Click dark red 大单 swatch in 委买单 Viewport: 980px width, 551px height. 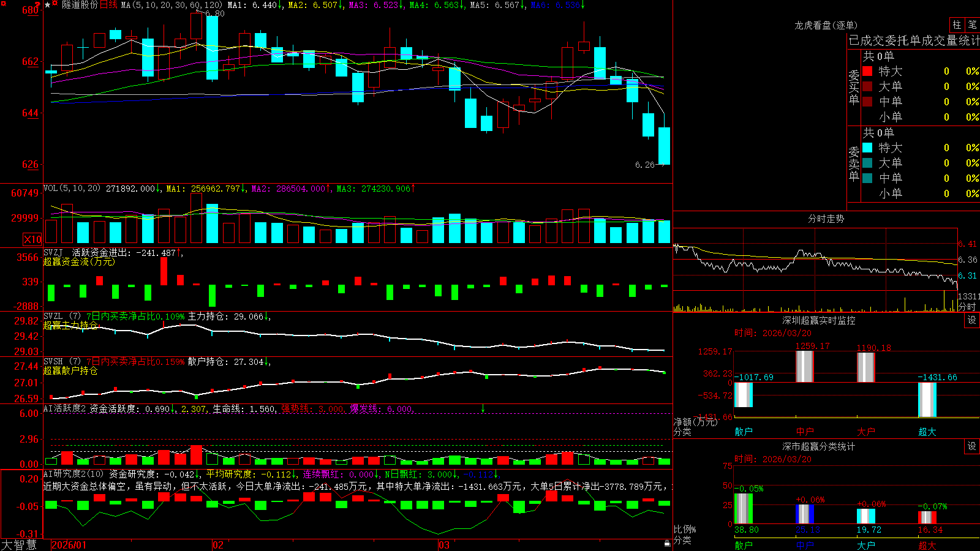point(867,86)
